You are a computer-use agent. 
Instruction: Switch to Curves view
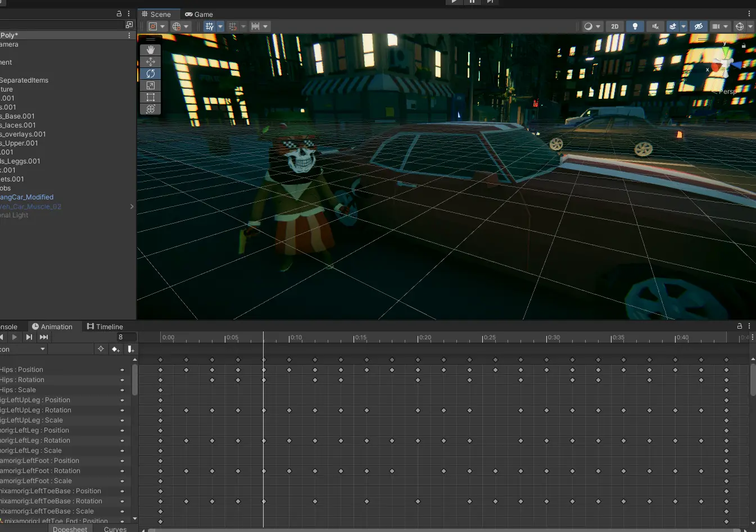[x=115, y=529]
